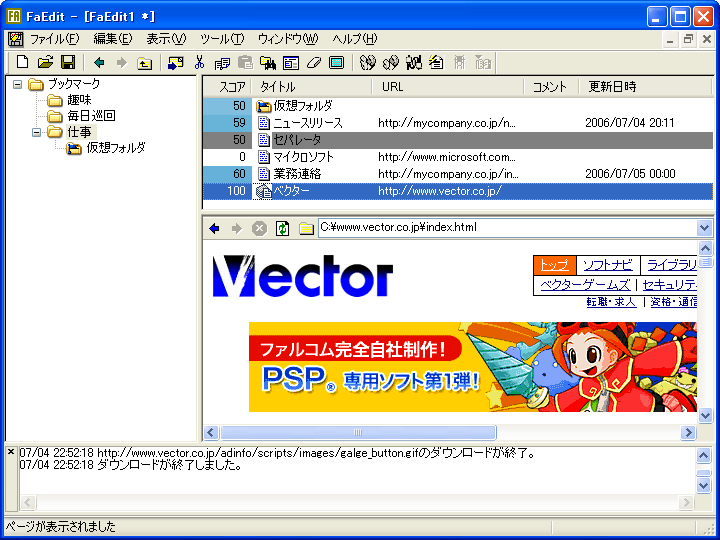Image resolution: width=720 pixels, height=540 pixels.
Task: Refresh the preview page
Action: (282, 228)
